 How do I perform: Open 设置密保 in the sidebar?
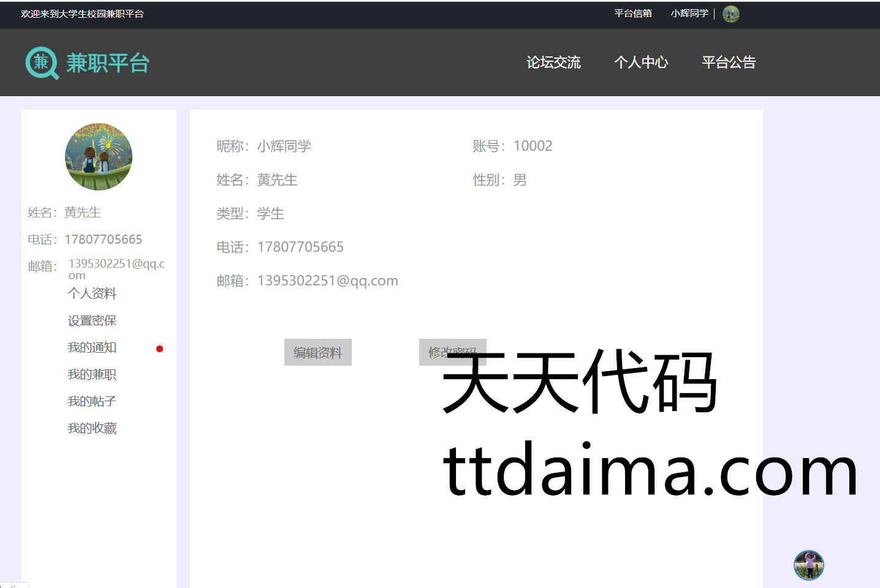point(92,320)
